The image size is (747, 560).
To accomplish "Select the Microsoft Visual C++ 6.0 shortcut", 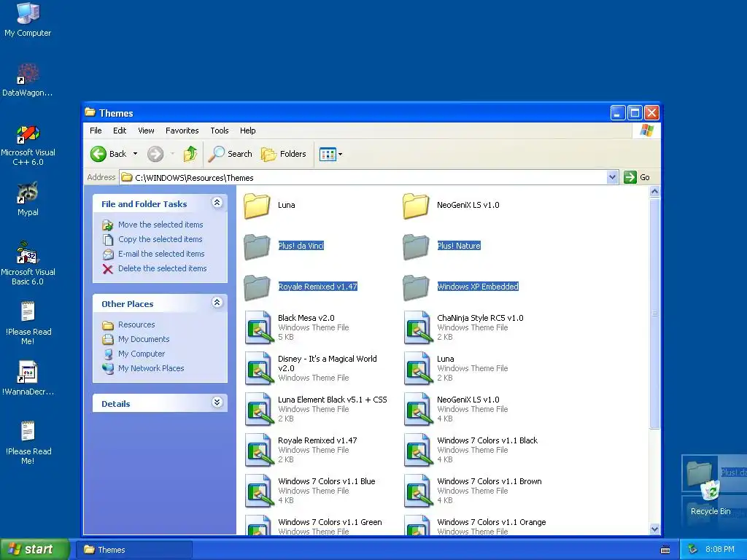I will (x=28, y=145).
